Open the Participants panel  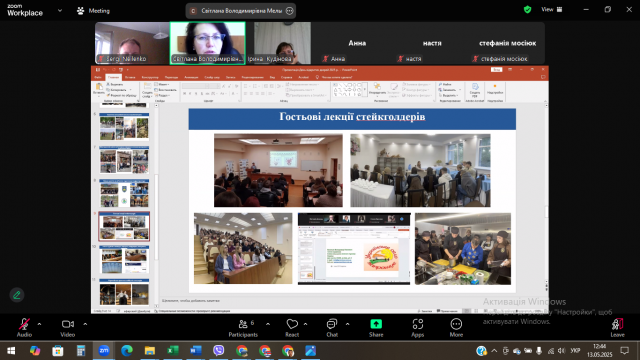click(x=243, y=328)
